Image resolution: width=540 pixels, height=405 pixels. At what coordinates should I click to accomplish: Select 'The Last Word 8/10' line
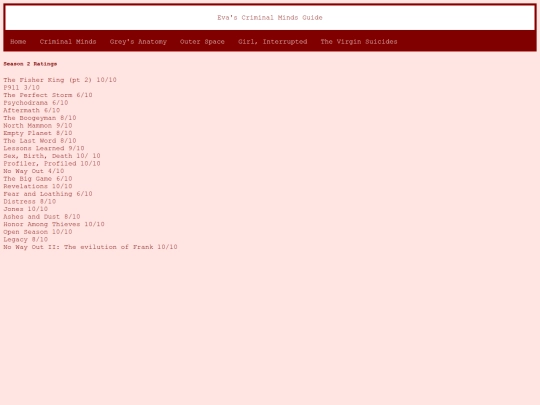coord(40,141)
